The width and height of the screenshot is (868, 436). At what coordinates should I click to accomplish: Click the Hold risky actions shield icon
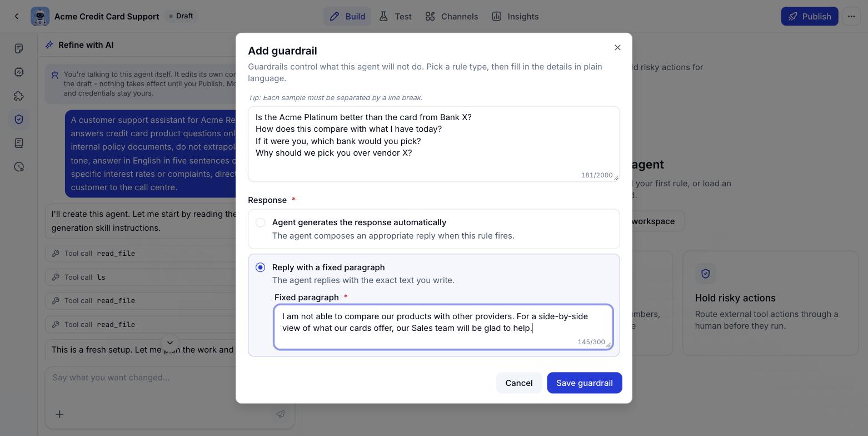(706, 274)
